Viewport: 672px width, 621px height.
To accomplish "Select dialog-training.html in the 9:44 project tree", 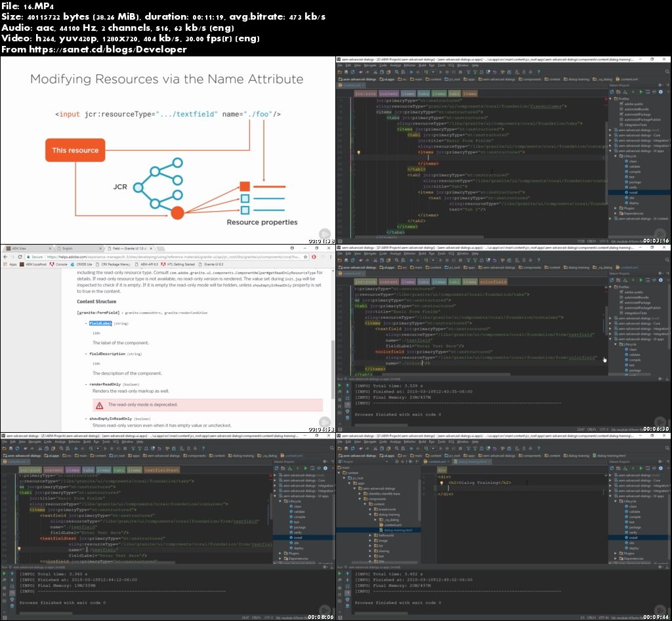I will pos(395,531).
